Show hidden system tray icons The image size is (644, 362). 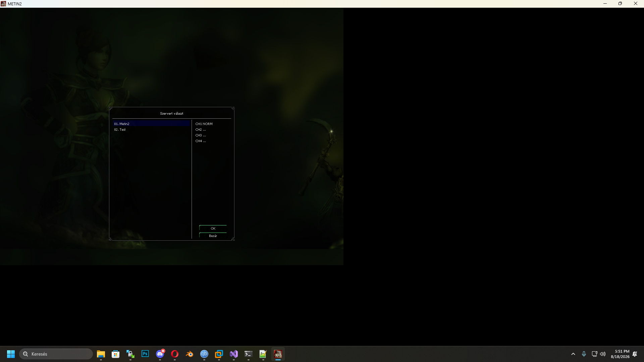tap(573, 354)
